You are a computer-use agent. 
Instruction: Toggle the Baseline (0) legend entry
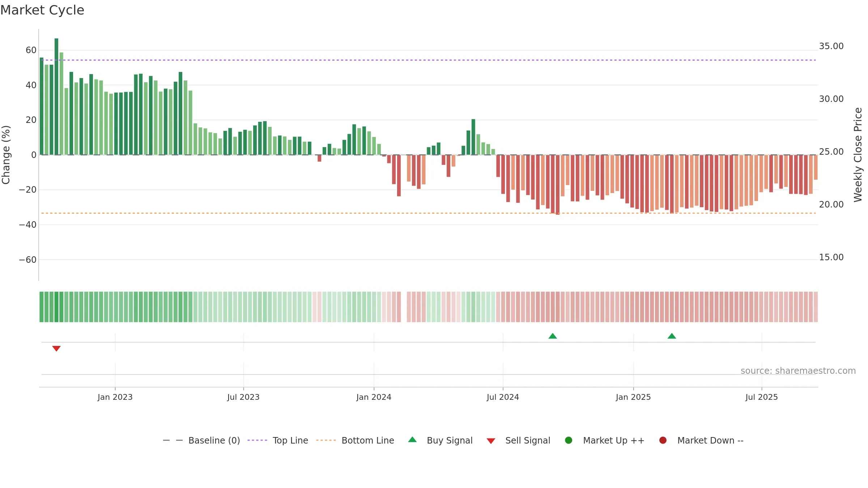pos(201,440)
